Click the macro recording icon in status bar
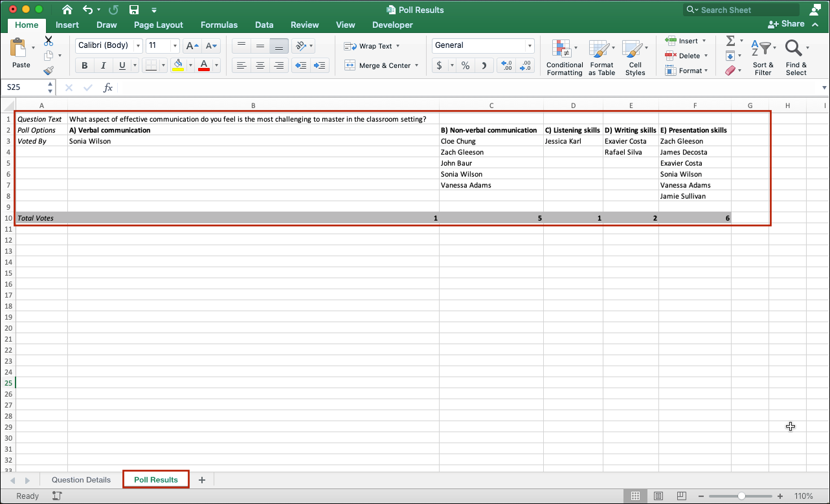The image size is (830, 504). tap(57, 496)
